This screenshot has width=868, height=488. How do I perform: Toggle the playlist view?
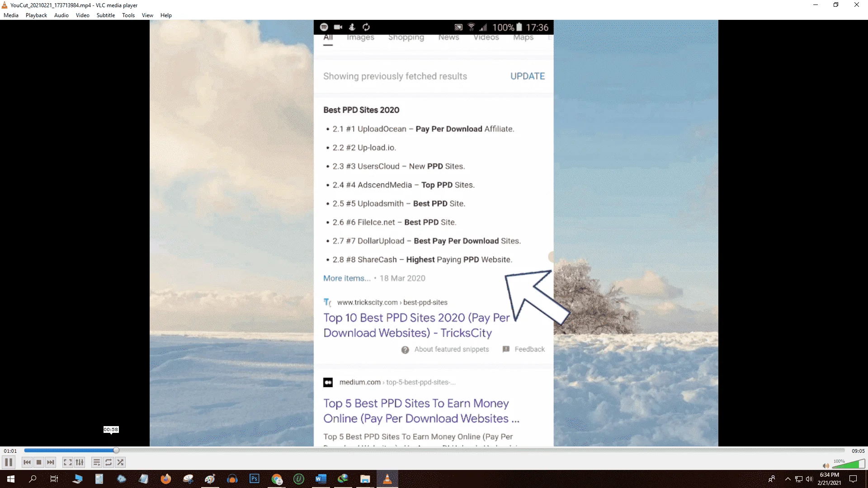point(96,462)
